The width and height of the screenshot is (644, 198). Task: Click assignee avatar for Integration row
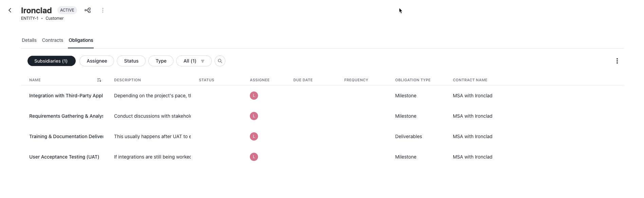[254, 96]
